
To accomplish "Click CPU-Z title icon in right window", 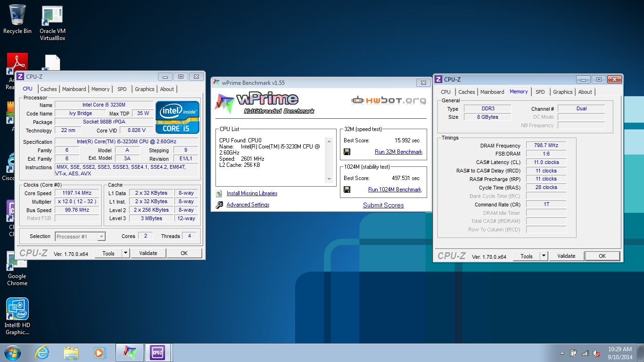I will coord(438,79).
